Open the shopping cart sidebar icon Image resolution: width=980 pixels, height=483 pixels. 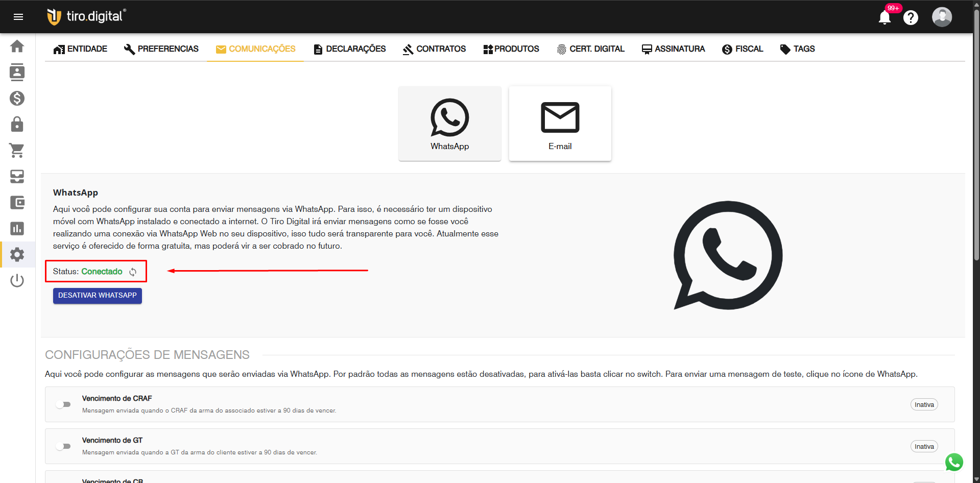coord(17,150)
